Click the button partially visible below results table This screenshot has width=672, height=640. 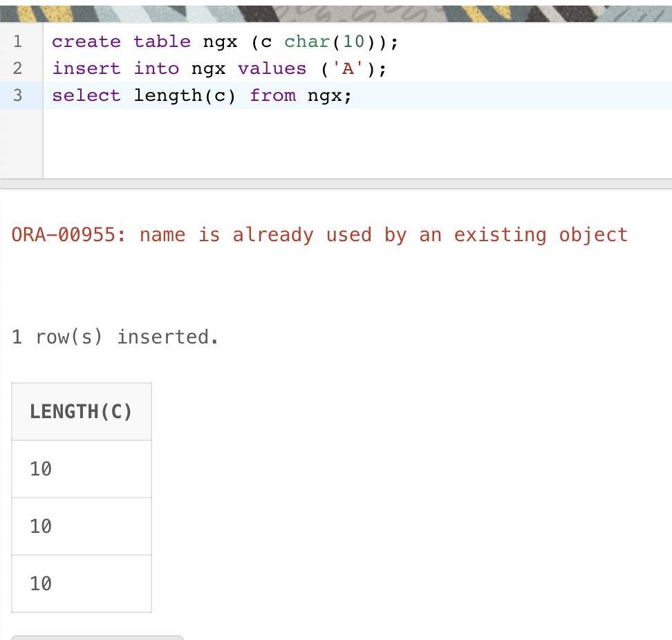click(97, 637)
